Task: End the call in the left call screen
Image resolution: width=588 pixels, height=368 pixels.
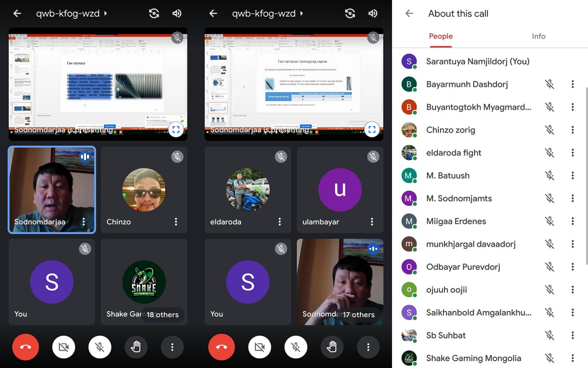Action: point(25,347)
